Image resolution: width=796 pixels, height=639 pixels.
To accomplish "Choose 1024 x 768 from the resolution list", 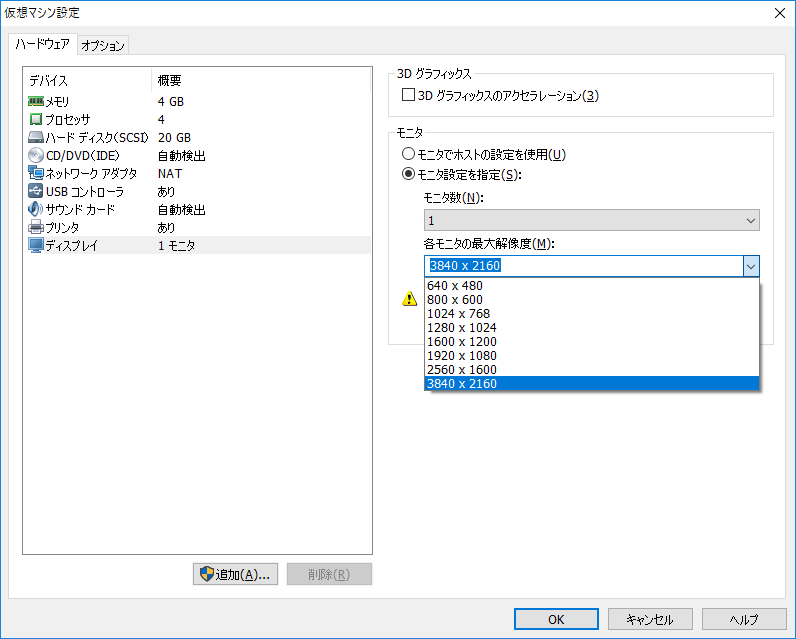I will pyautogui.click(x=591, y=314).
